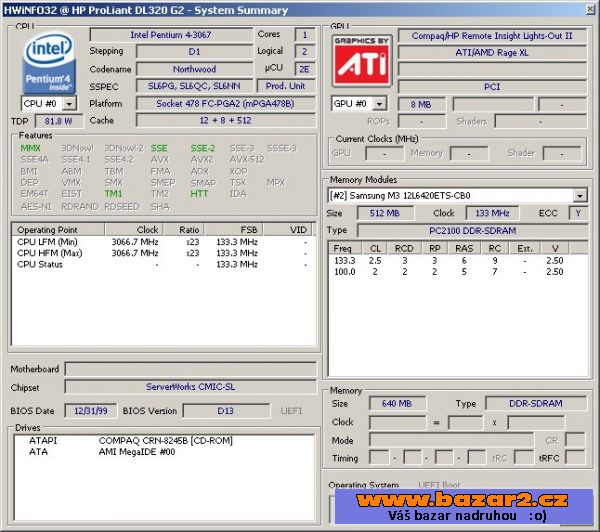Click the Compaq/HP Remote Insight Lights-Out II field
Viewport: 600px width, 532px height.
[492, 36]
